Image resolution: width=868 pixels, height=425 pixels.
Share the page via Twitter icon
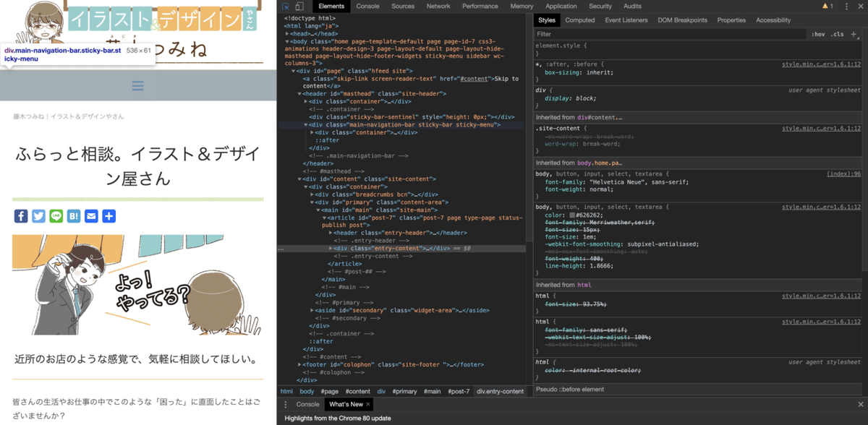click(x=38, y=215)
